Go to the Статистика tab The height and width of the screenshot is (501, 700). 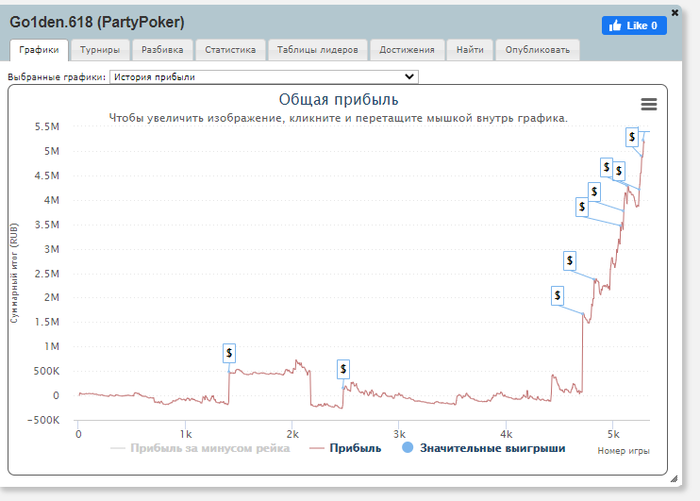tap(230, 50)
